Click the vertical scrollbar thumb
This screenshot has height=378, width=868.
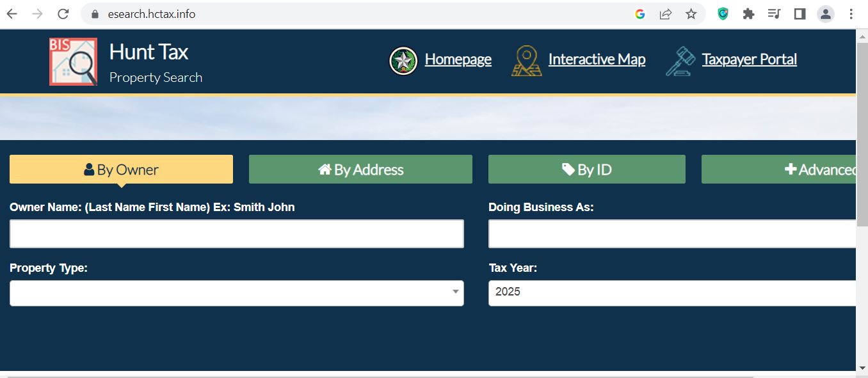click(862, 133)
